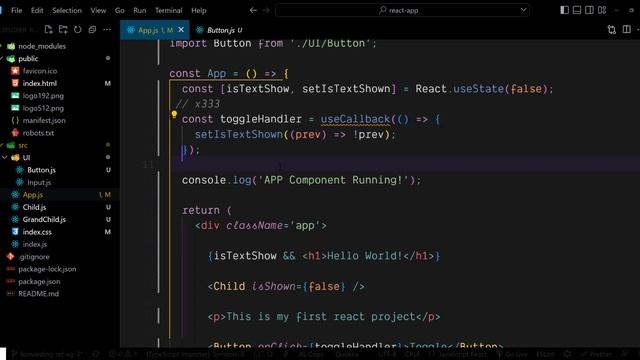Switch to the Button.js tab

[x=219, y=30]
